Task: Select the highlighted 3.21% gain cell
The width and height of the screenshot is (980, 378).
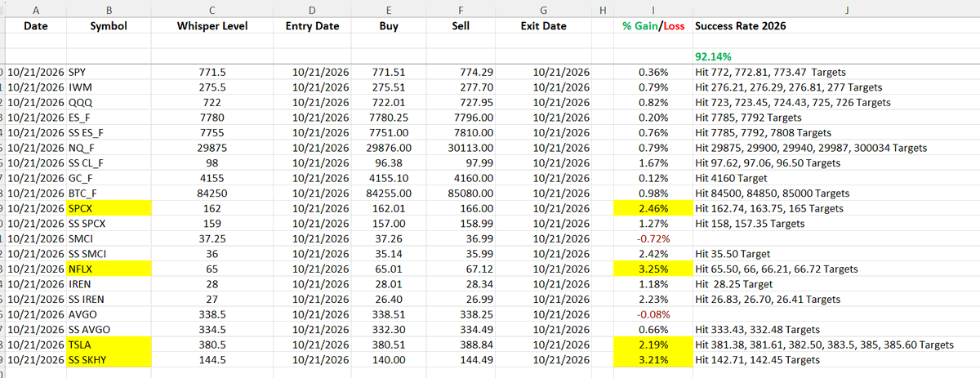Action: [652, 360]
